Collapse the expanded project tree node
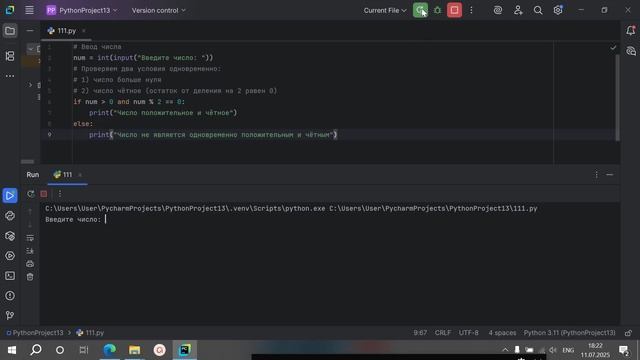Viewport: 640px width, 360px height. [31, 49]
